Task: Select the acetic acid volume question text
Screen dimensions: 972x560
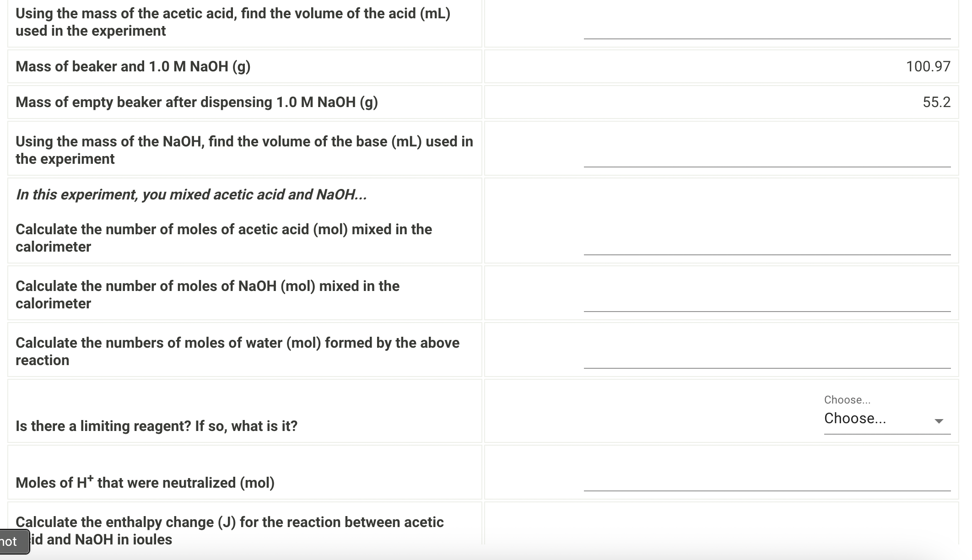Action: click(232, 22)
